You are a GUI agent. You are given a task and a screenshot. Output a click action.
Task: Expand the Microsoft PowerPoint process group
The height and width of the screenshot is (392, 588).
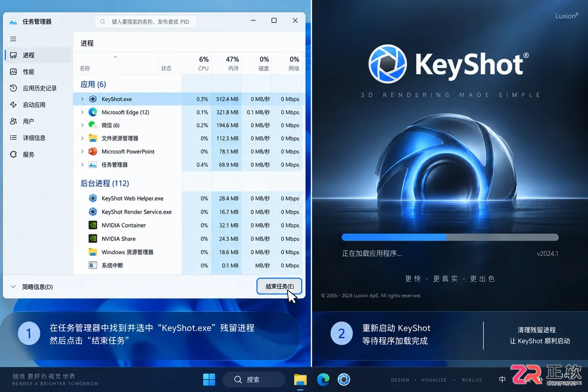pos(82,152)
